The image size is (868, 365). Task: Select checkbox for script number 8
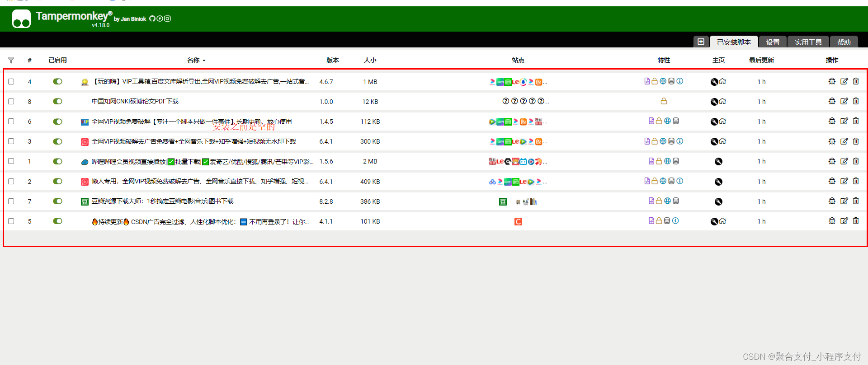(x=11, y=102)
